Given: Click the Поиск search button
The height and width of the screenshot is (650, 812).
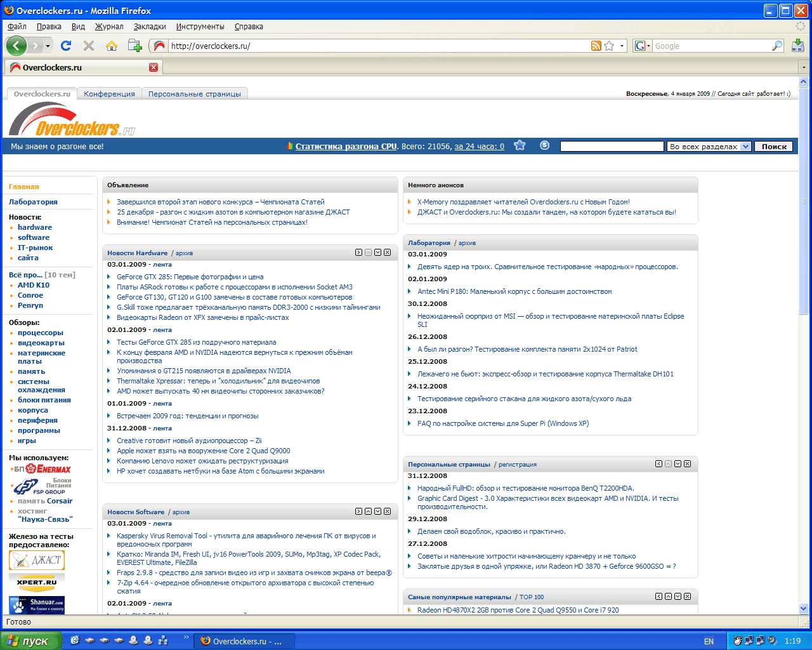Looking at the screenshot, I should click(774, 147).
